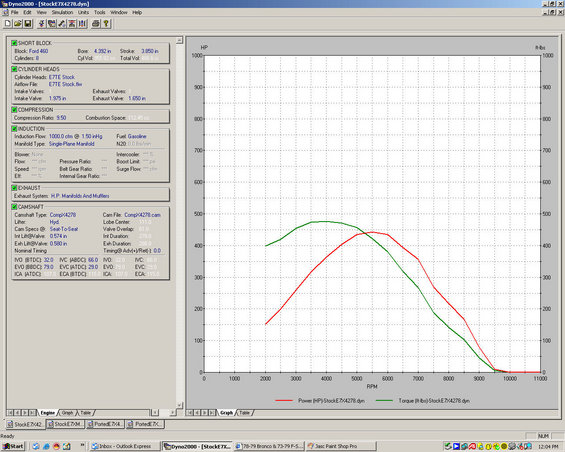This screenshot has width=565, height=452.
Task: Save the current engine file
Action: click(x=27, y=24)
